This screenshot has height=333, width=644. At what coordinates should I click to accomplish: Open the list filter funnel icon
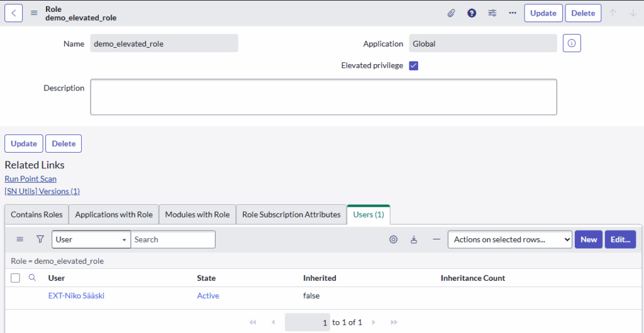click(40, 239)
